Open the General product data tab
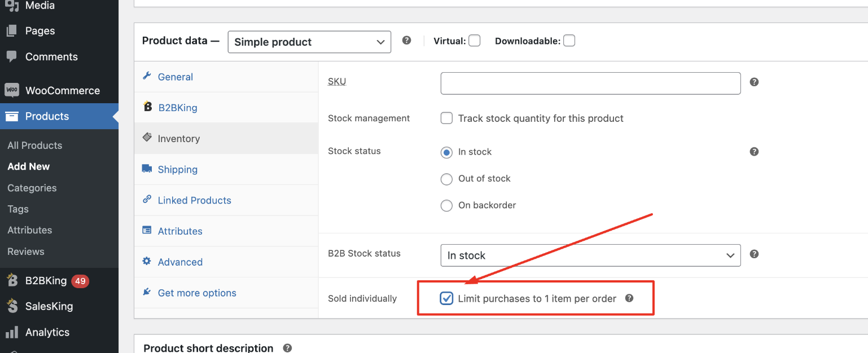 (226, 77)
